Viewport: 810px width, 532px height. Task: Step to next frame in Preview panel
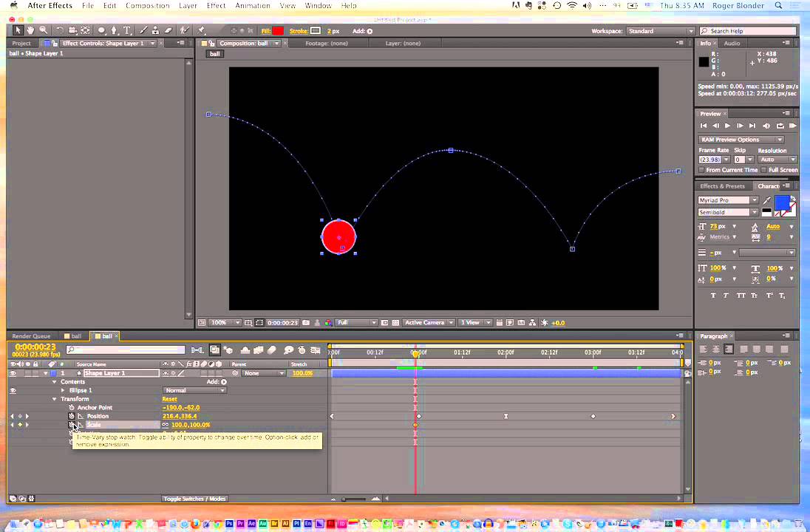(740, 126)
